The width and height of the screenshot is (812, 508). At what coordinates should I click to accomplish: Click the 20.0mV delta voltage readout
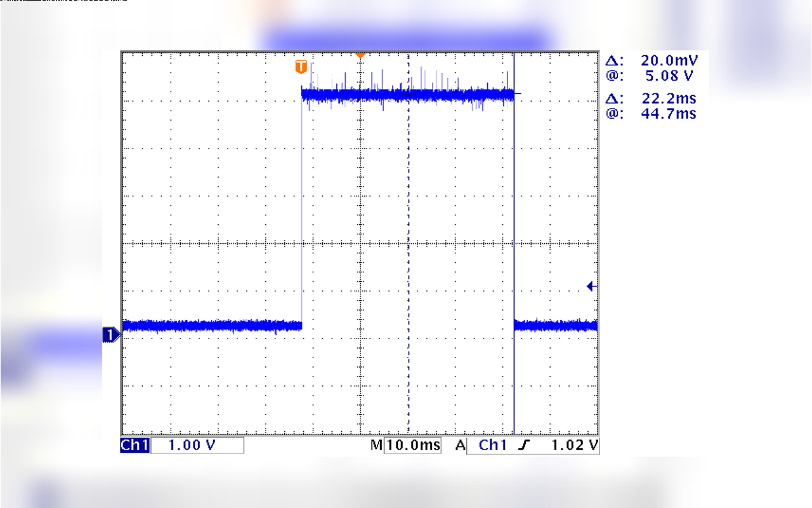pos(669,60)
